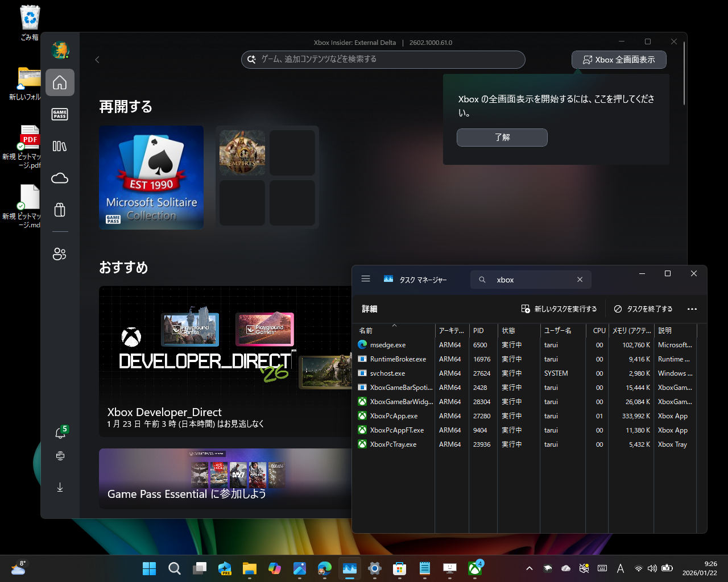Open the weather widget showing 8°
This screenshot has height=582, width=728.
[x=19, y=568]
